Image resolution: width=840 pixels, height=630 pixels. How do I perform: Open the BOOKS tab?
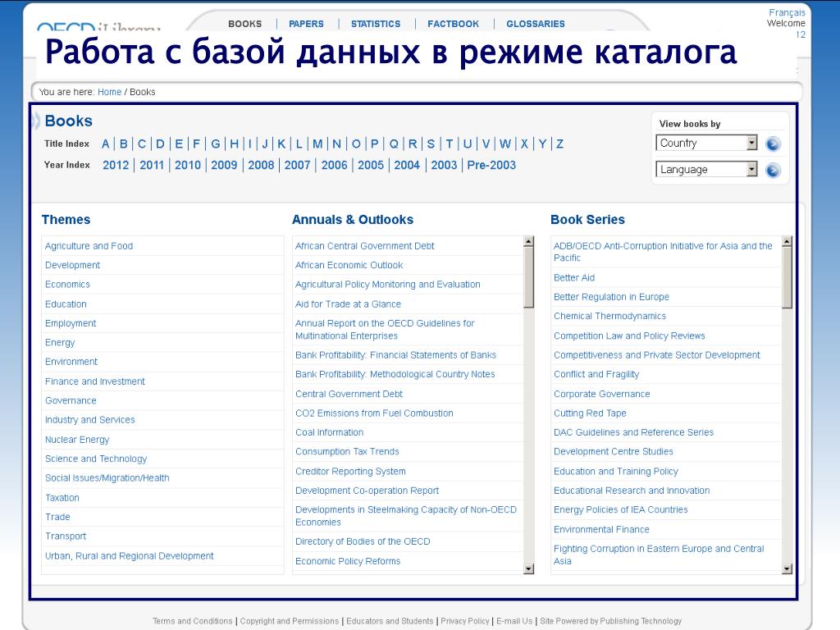tap(244, 24)
